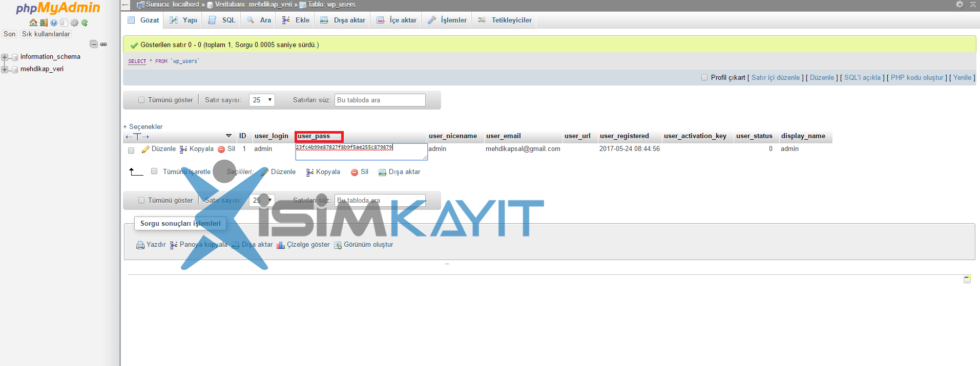Open the İşlemler tab
The image size is (980, 366).
click(x=447, y=20)
